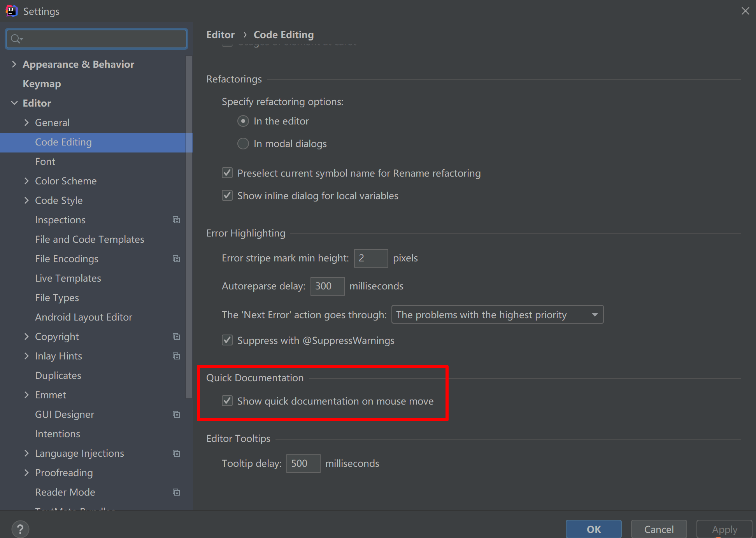Click the Editor breadcrumb link
The width and height of the screenshot is (756, 538).
220,35
